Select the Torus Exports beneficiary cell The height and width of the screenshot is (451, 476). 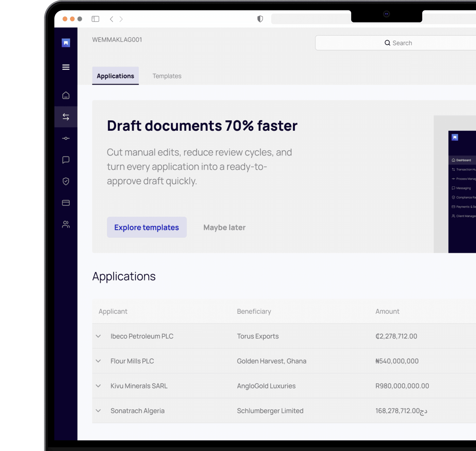258,336
